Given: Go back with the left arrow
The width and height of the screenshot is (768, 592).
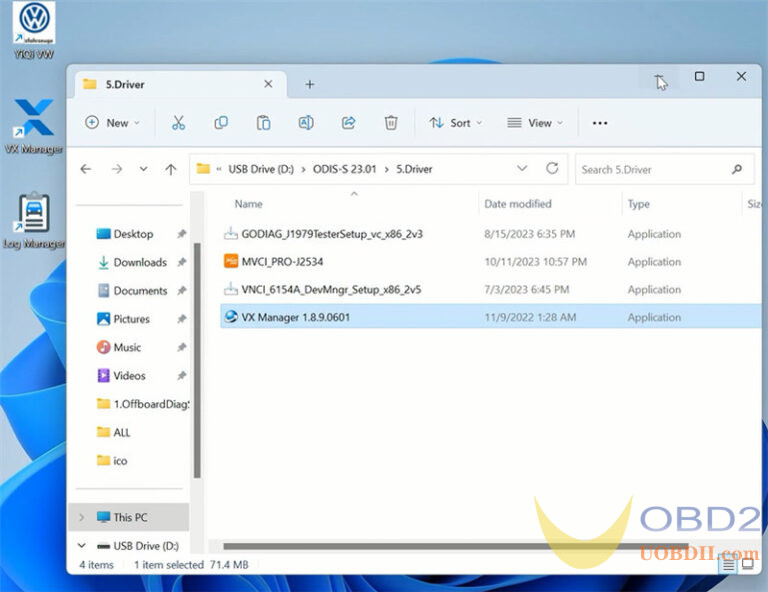Looking at the screenshot, I should click(x=86, y=169).
